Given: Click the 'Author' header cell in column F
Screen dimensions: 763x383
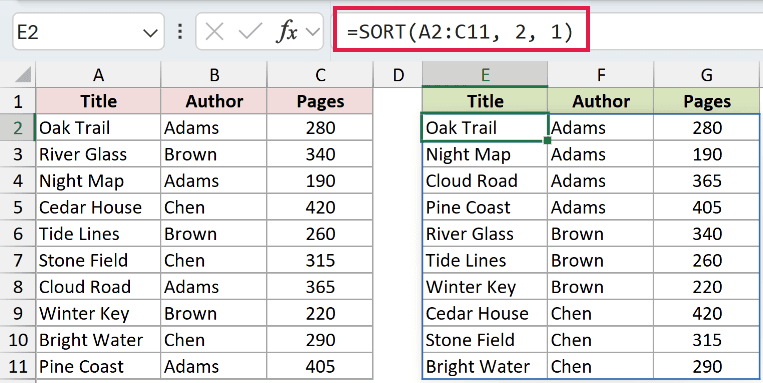Looking at the screenshot, I should (601, 101).
